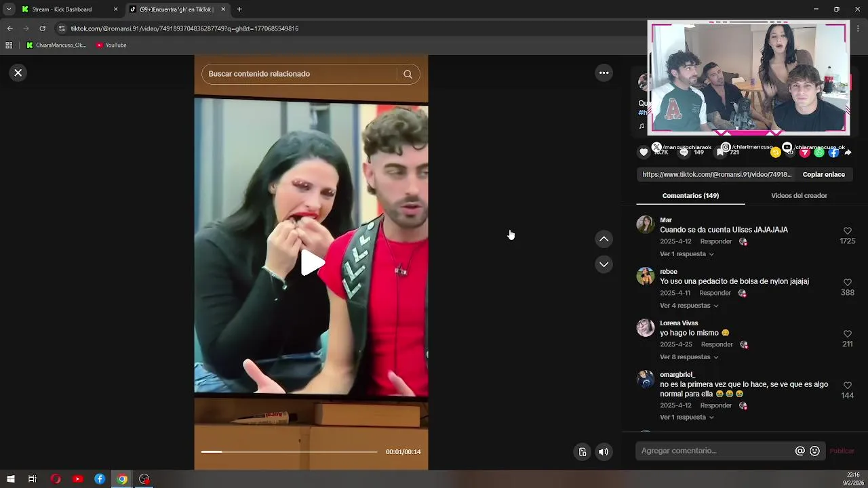Open site information icon in address bar
Screen dimensions: 868x488
(x=62, y=28)
